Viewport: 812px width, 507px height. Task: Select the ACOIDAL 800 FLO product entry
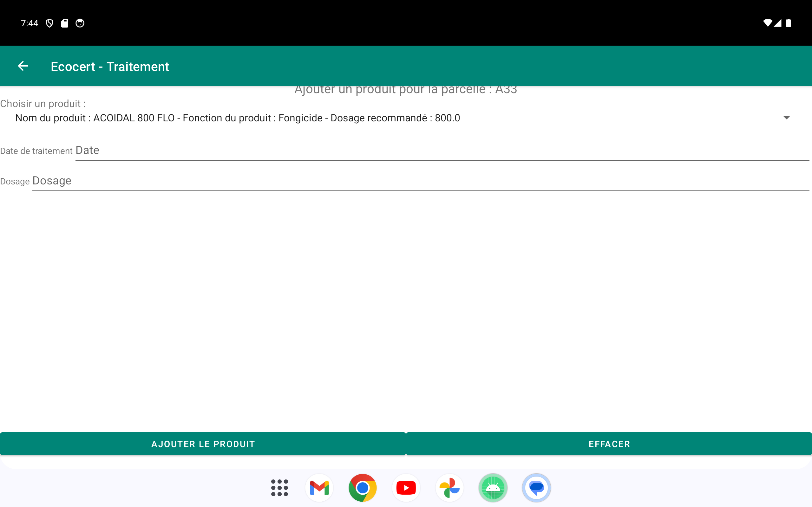[238, 118]
